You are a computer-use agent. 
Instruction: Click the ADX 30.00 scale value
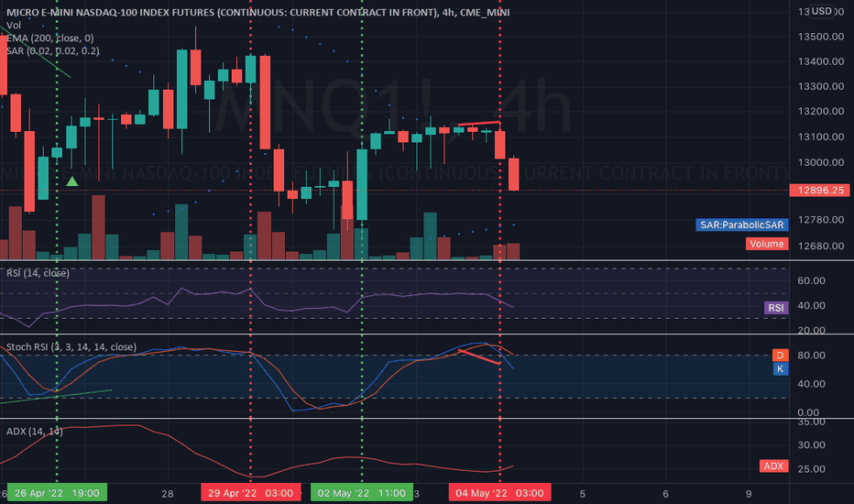click(811, 444)
